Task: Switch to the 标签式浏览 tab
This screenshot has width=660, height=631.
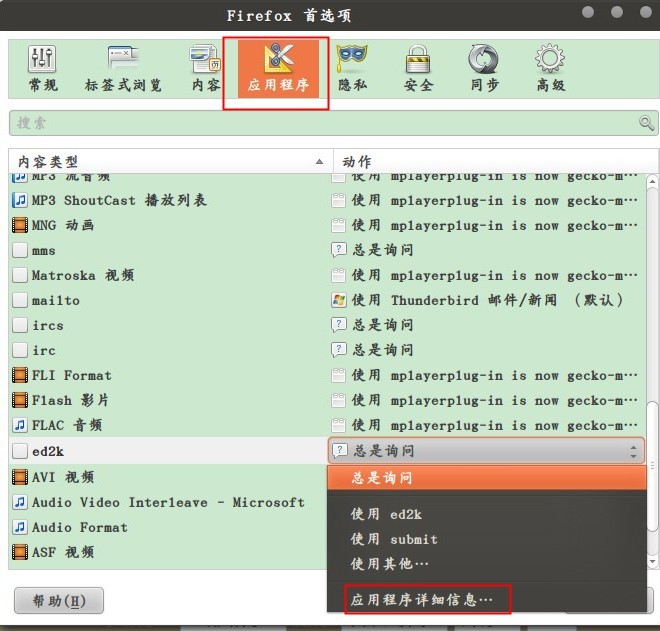Action: click(123, 69)
